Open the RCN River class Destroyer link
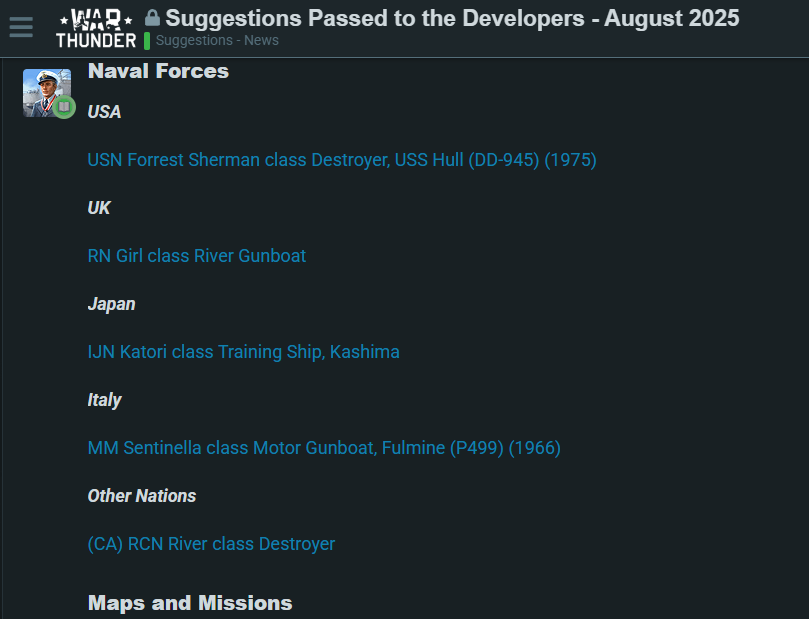The width and height of the screenshot is (809, 619). coord(211,544)
